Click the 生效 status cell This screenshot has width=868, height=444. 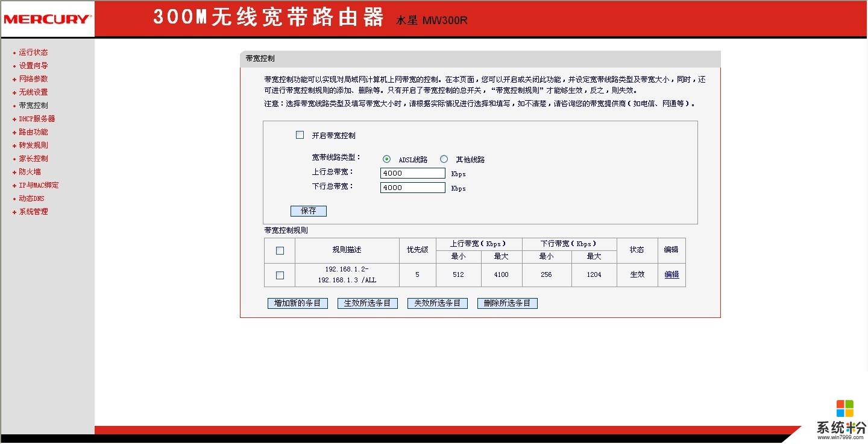click(x=637, y=274)
